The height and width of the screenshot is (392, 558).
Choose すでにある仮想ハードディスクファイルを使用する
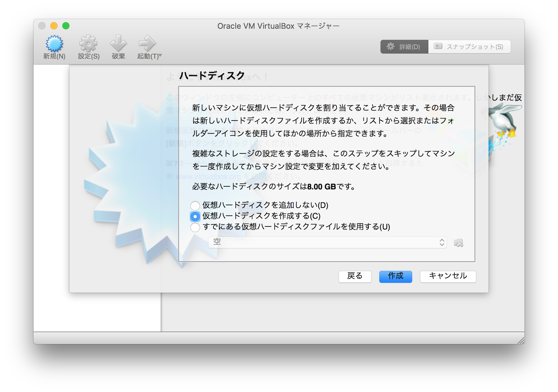pos(195,227)
